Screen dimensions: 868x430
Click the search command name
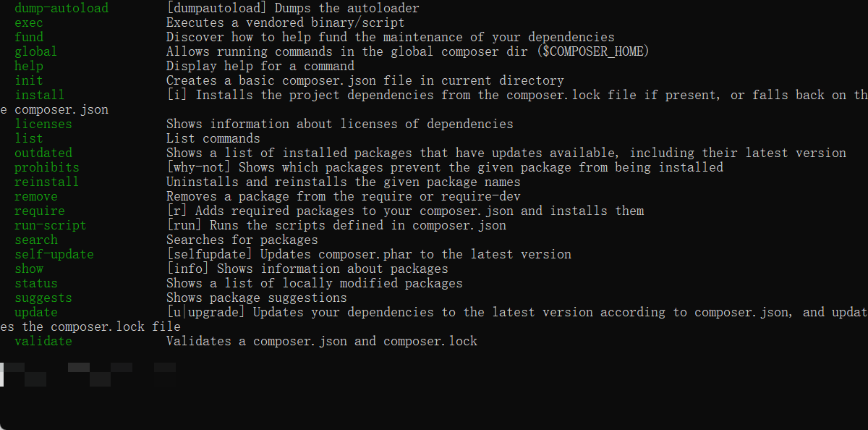click(x=35, y=240)
